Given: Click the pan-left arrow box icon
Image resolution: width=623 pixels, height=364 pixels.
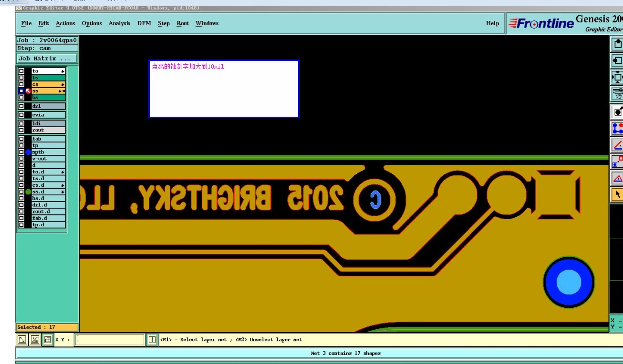Looking at the screenshot, I should (x=617, y=61).
